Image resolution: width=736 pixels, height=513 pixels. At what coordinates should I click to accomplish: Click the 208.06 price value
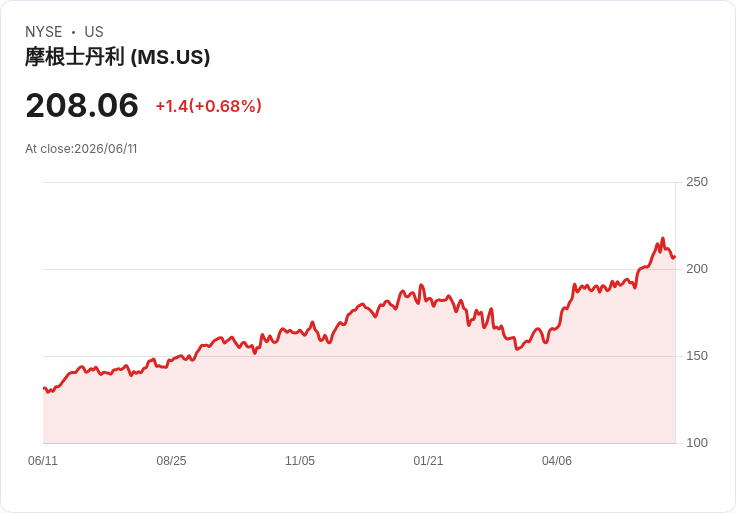click(x=82, y=105)
